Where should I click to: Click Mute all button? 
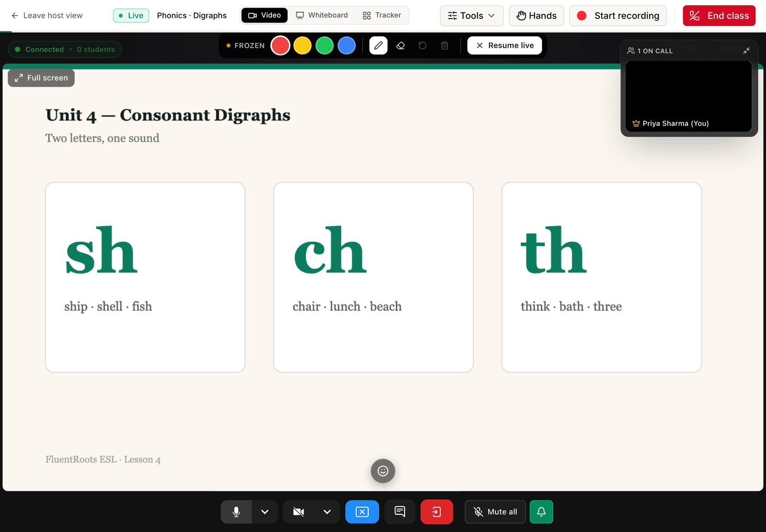pyautogui.click(x=495, y=512)
